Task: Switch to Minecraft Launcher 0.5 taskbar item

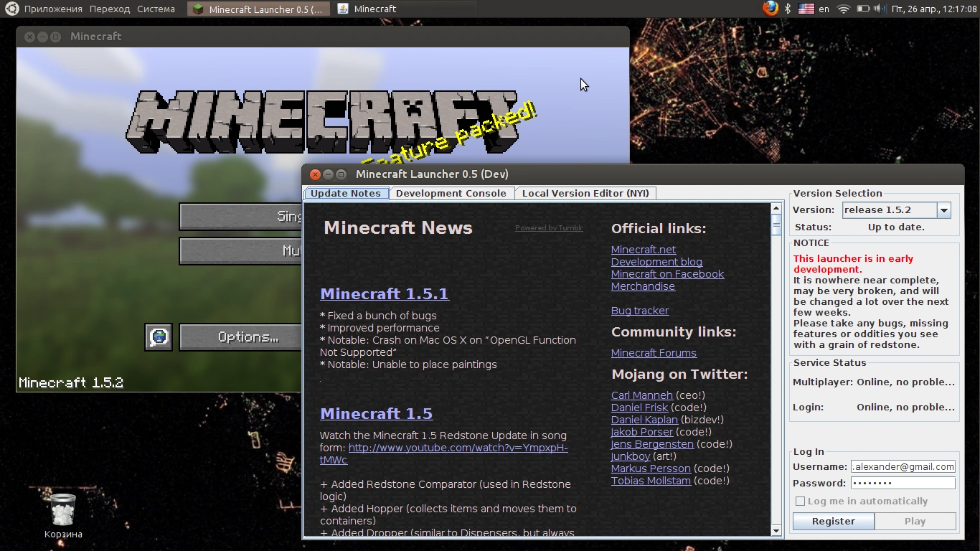Action: coord(259,9)
